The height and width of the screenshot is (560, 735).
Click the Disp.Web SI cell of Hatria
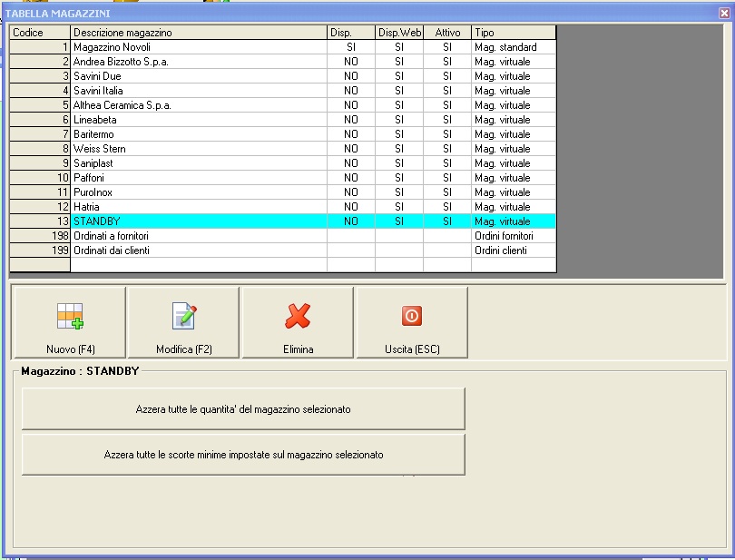(399, 207)
